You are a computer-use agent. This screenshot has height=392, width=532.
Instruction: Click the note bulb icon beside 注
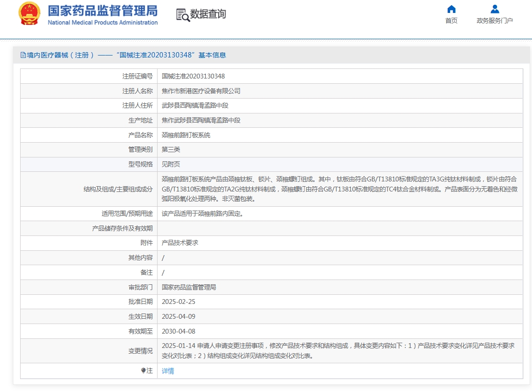[x=144, y=370]
